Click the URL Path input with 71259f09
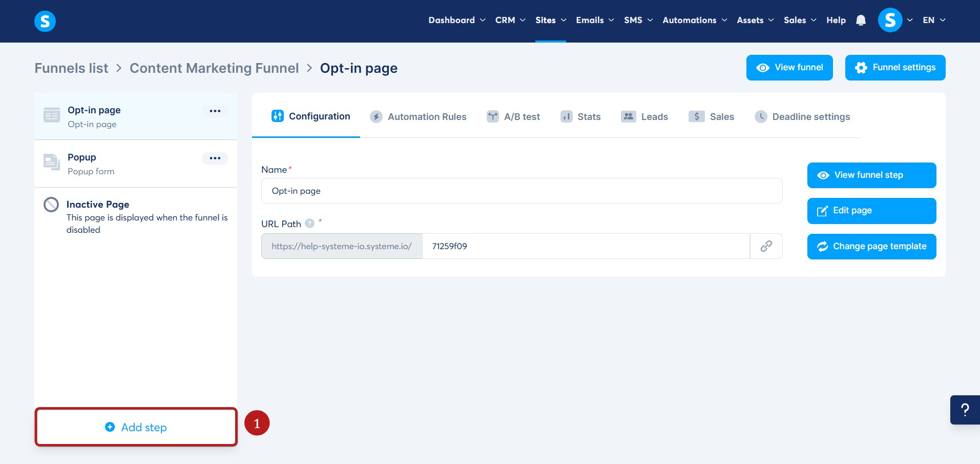The height and width of the screenshot is (464, 980). pos(586,246)
